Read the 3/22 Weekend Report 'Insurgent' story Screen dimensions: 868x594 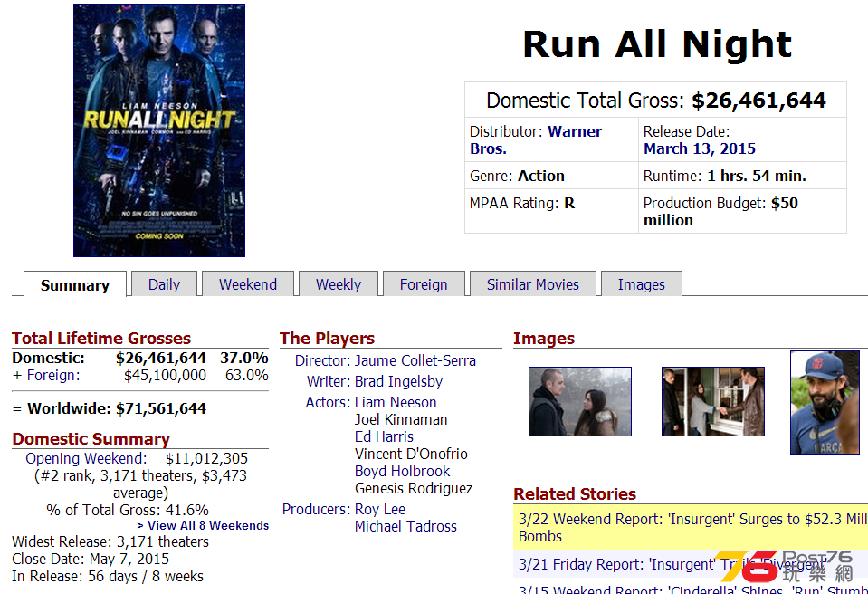(x=693, y=528)
